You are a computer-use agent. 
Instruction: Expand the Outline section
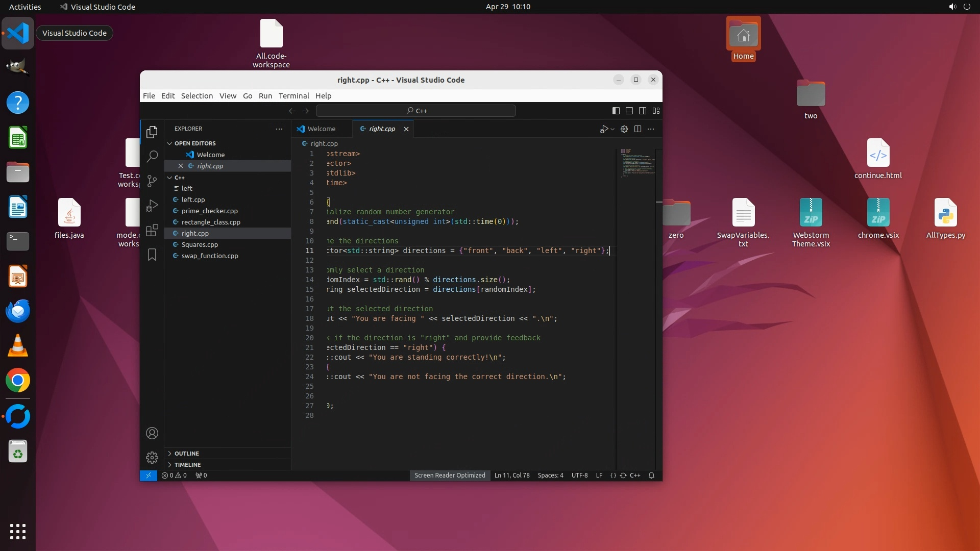click(186, 454)
